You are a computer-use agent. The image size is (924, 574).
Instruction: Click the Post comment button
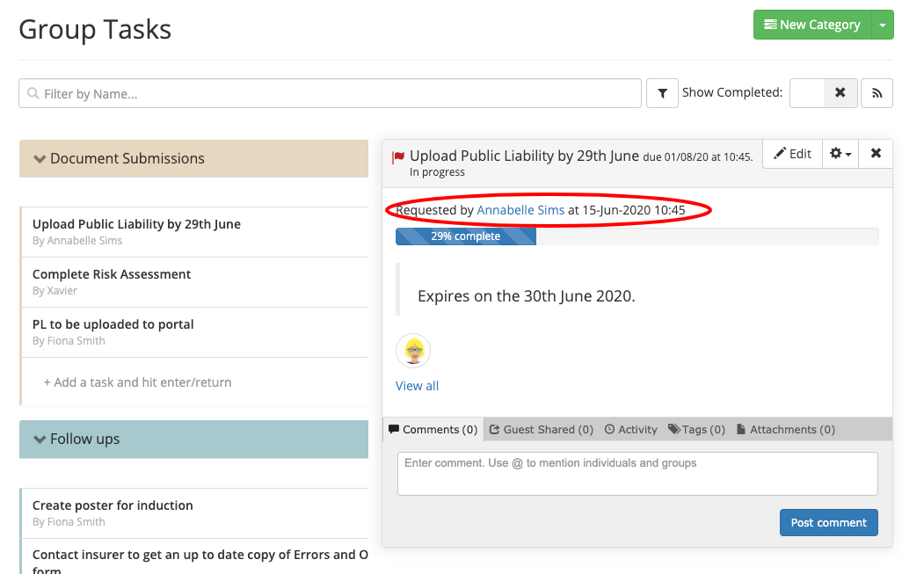point(828,523)
